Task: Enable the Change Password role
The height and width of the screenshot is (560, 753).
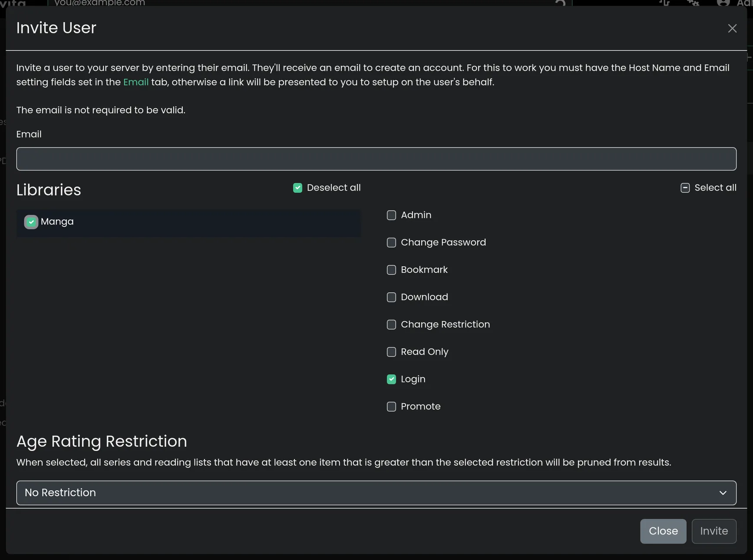Action: tap(391, 243)
